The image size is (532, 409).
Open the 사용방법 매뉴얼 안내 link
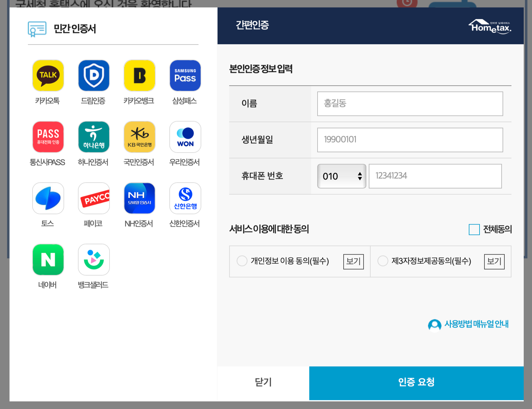click(476, 324)
